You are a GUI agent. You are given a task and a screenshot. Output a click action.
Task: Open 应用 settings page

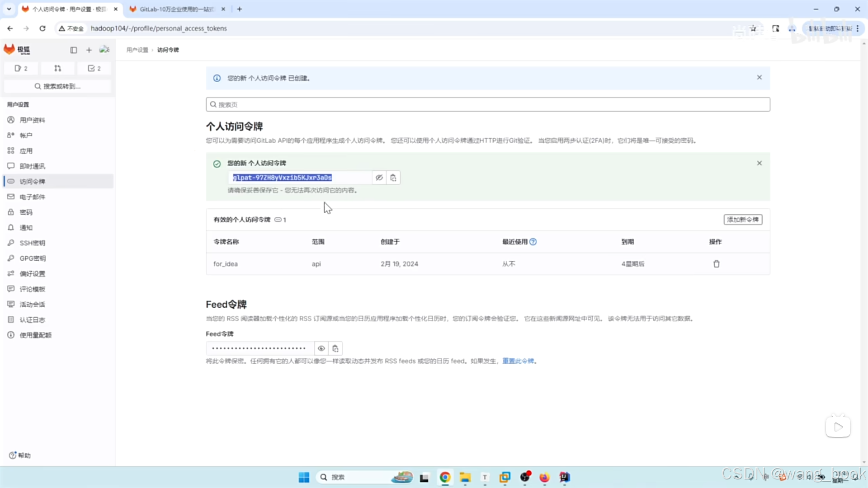point(58,150)
